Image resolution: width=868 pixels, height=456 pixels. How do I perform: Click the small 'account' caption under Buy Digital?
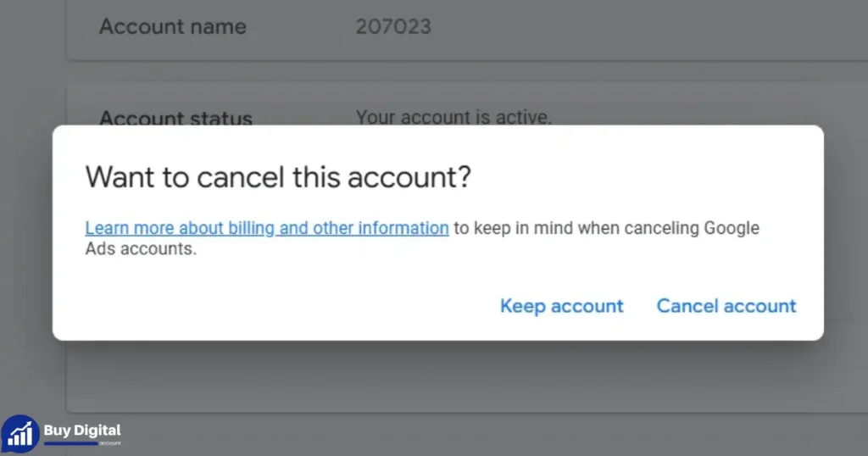tap(110, 443)
